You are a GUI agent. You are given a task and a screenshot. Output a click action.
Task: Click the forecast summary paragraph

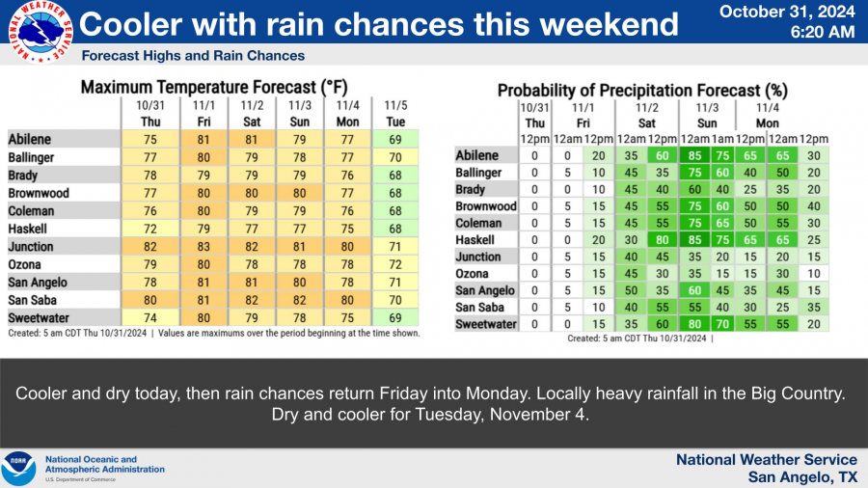coord(433,403)
